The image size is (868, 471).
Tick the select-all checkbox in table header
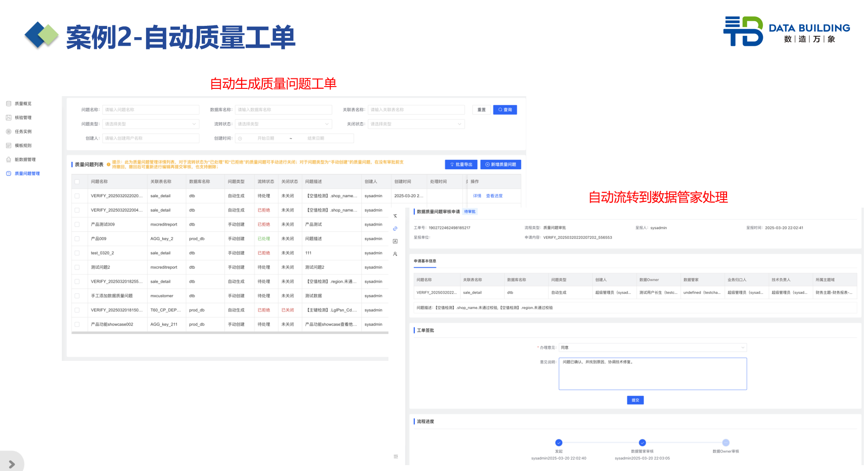click(x=77, y=182)
